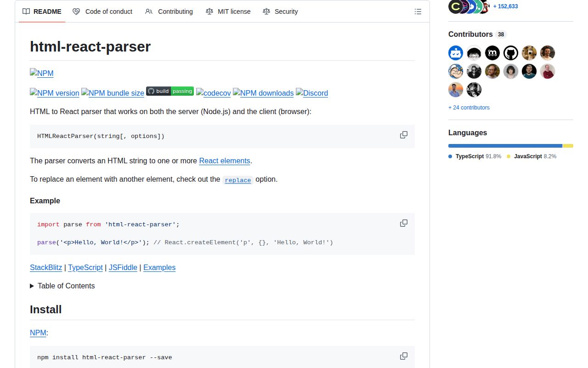This screenshot has width=588, height=368.
Task: Open the Popeye contributor avatar
Action: (456, 71)
